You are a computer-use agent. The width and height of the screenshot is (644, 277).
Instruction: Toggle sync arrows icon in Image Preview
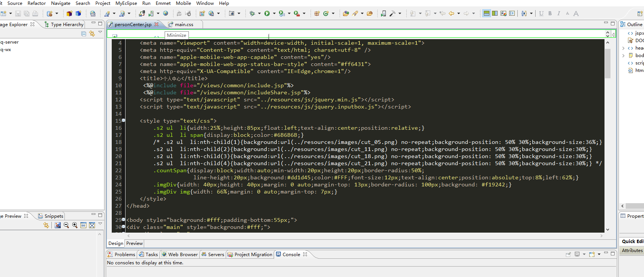pyautogui.click(x=46, y=225)
